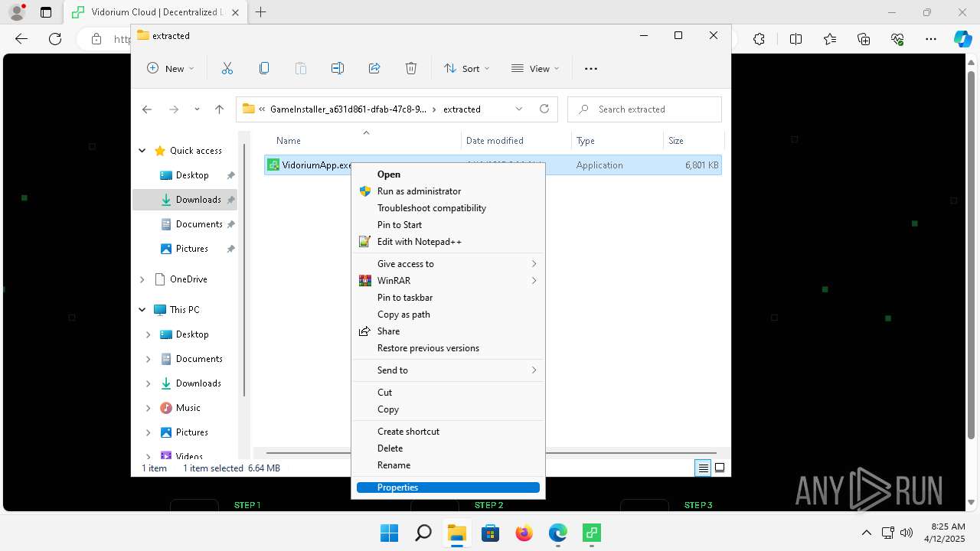Refresh the extracted folder view

coord(544,109)
